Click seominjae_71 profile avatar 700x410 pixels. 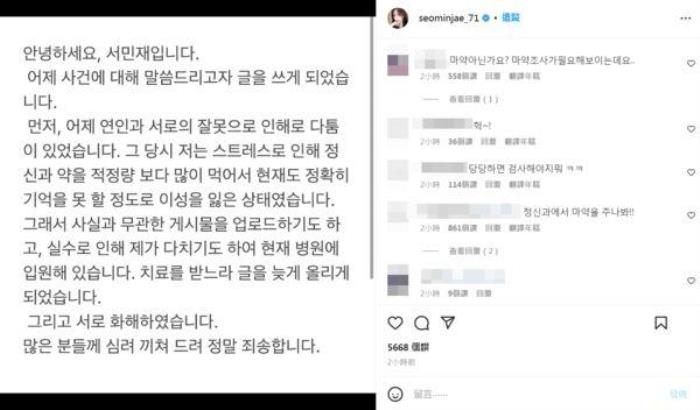coord(398,18)
